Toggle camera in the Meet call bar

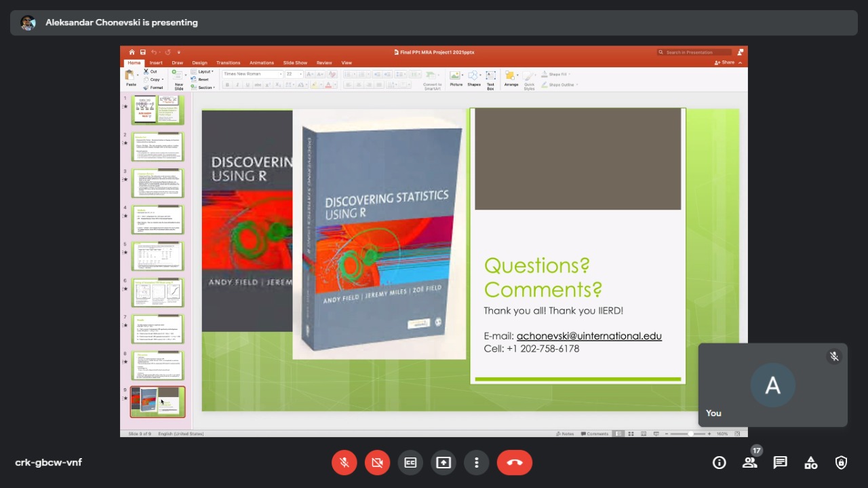pos(377,462)
